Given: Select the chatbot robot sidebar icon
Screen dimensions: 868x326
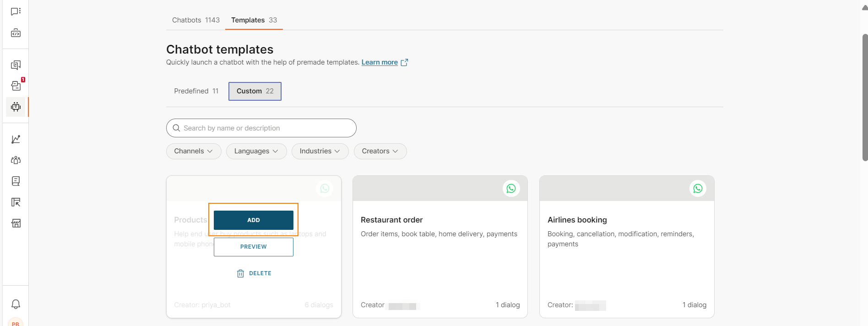Looking at the screenshot, I should 16,107.
